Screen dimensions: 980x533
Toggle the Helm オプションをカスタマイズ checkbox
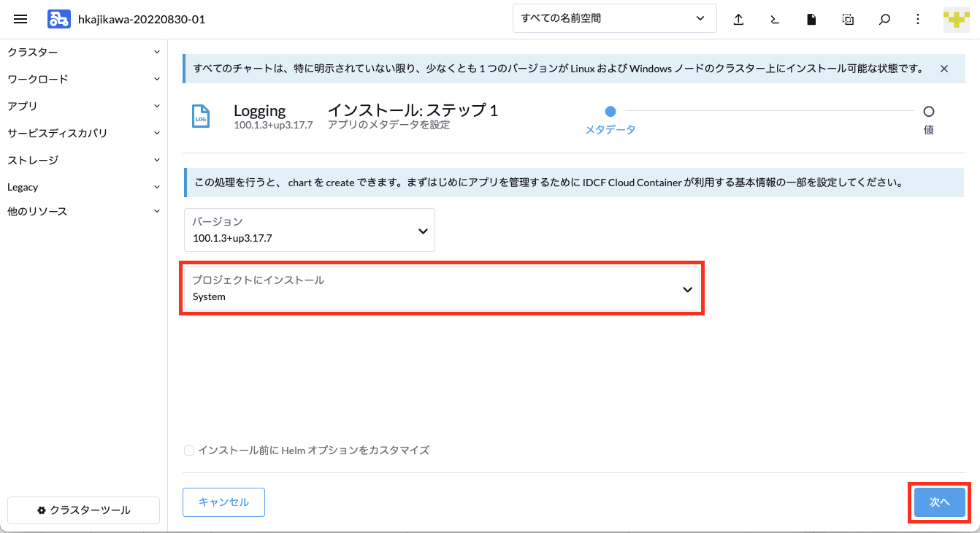pyautogui.click(x=189, y=450)
